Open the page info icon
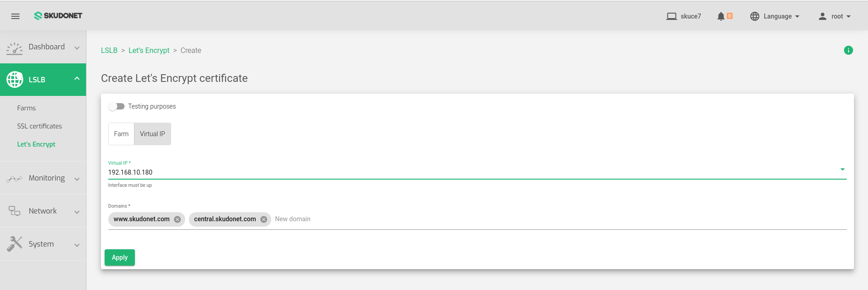Image resolution: width=868 pixels, height=290 pixels. click(849, 50)
